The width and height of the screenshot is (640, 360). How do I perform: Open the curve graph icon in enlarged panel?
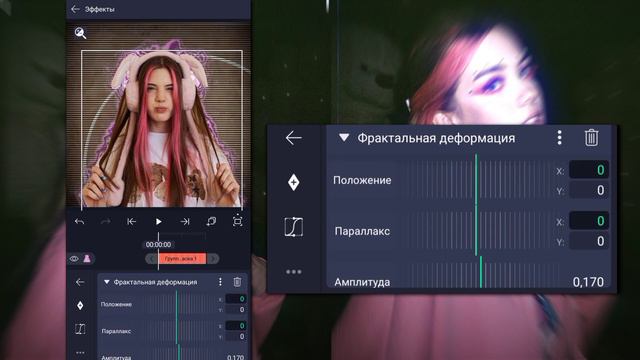(293, 227)
